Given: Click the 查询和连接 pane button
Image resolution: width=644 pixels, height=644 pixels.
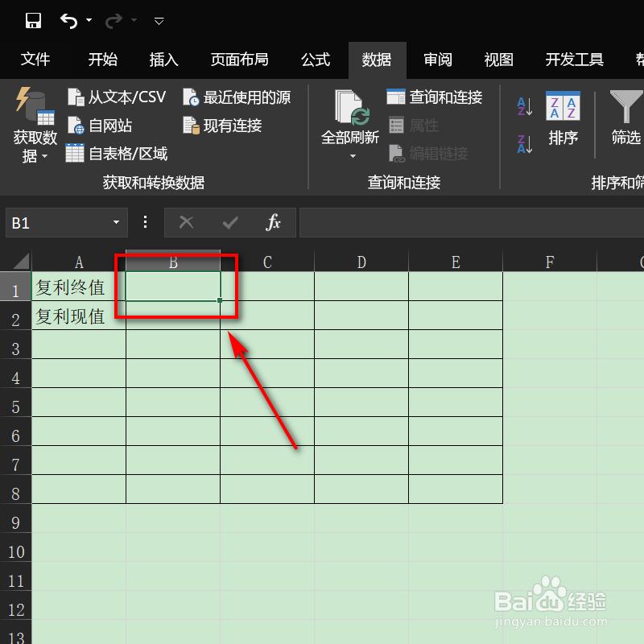Looking at the screenshot, I should point(435,97).
